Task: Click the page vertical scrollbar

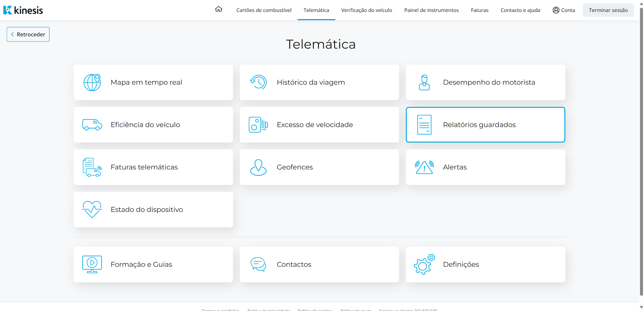Action: 641,151
